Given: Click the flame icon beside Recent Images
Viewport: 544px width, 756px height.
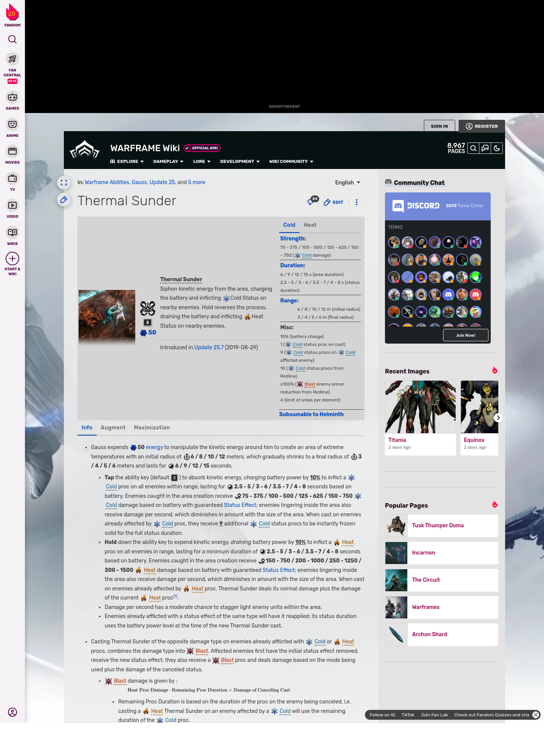Looking at the screenshot, I should point(495,370).
